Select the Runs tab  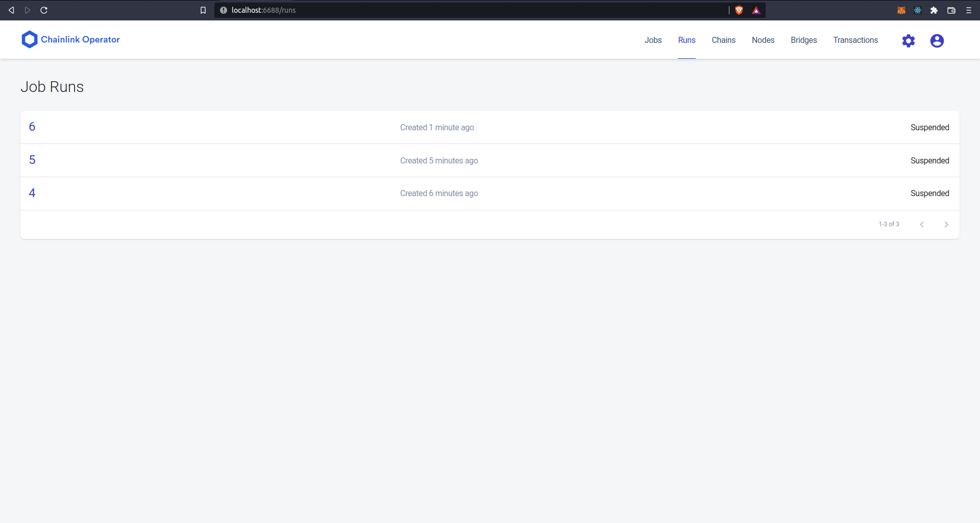(687, 40)
